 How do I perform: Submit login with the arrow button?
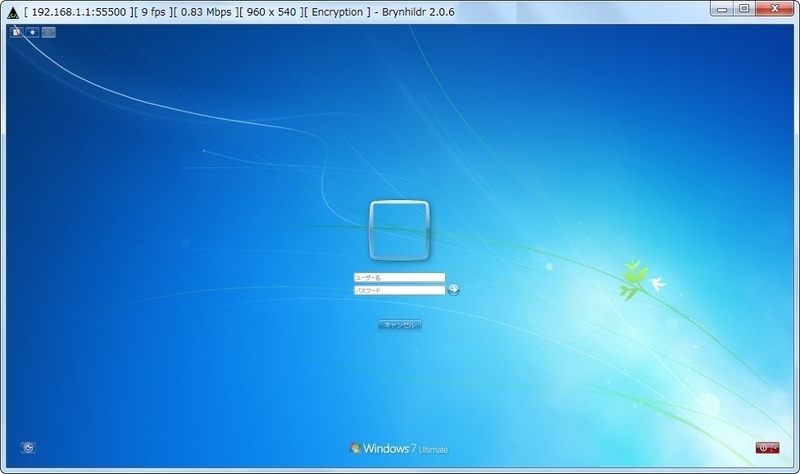pyautogui.click(x=453, y=290)
